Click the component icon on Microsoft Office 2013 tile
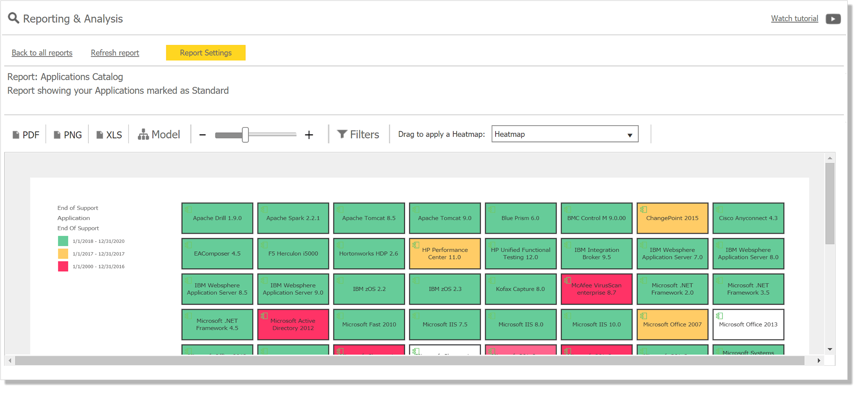Screen dimensions: 868x406 [x=720, y=315]
